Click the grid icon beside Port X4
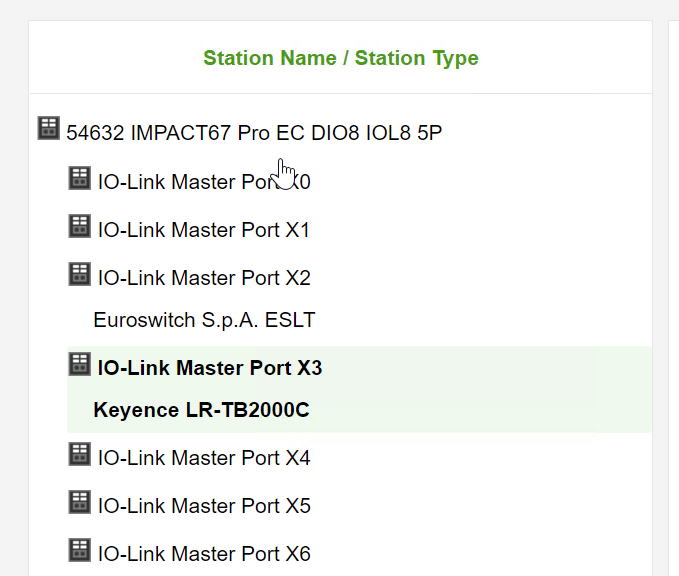This screenshot has width=679, height=576. pos(80,454)
